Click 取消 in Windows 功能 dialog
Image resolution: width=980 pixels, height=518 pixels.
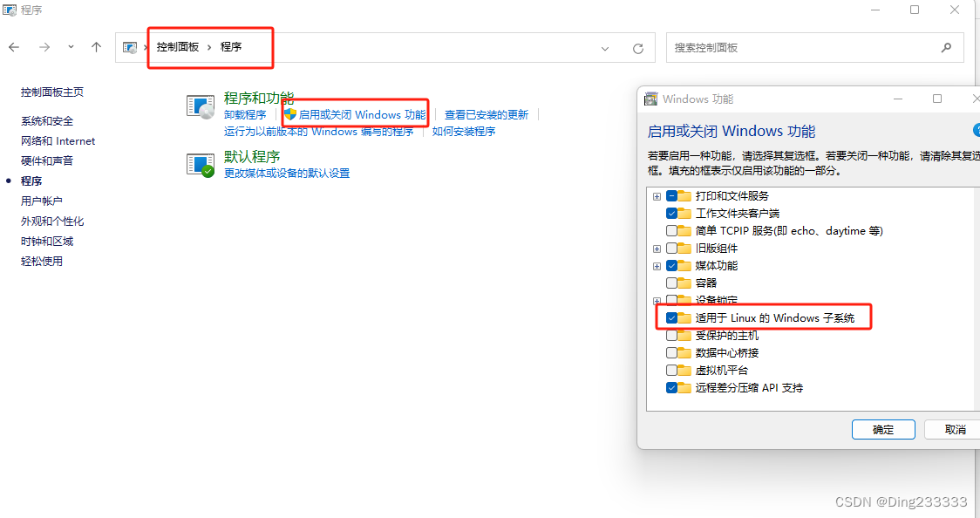[954, 429]
